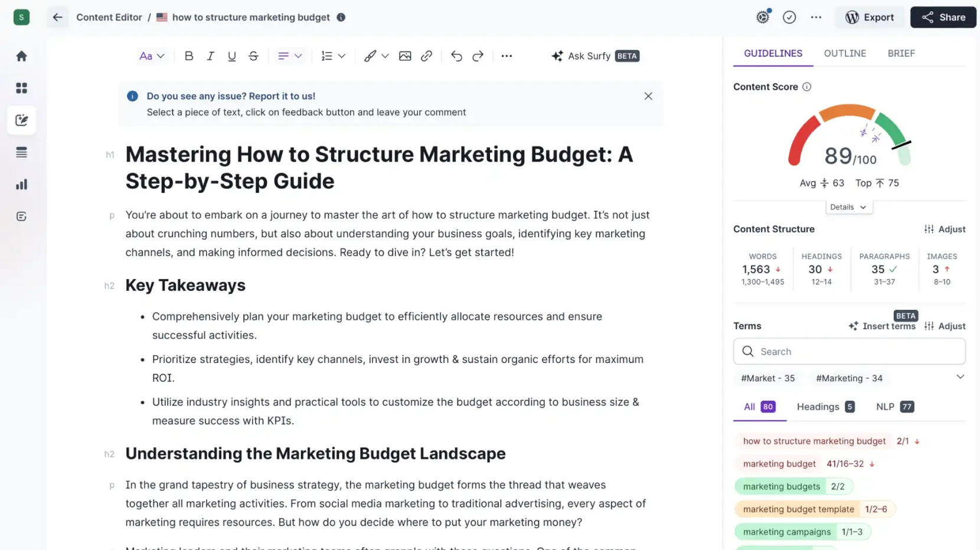Apply bold formatting to text
980x550 pixels.
pos(189,55)
